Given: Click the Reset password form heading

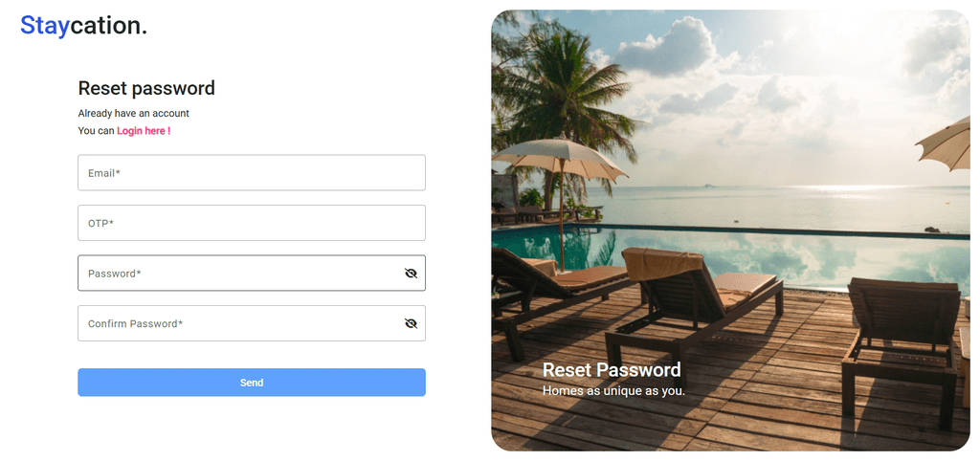Looking at the screenshot, I should pyautogui.click(x=146, y=88).
